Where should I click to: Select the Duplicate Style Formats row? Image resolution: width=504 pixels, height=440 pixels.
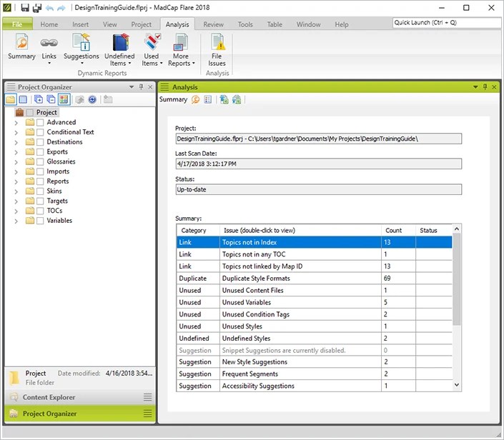pyautogui.click(x=314, y=278)
